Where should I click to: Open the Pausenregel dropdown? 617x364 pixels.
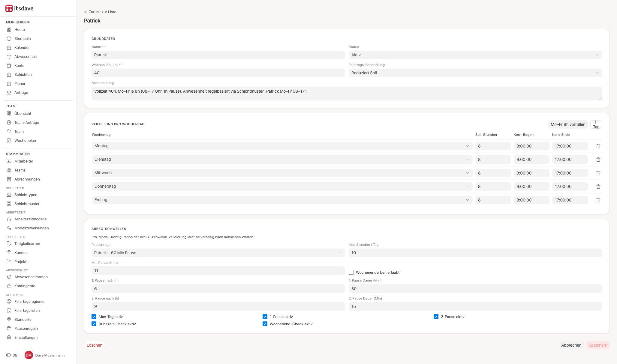click(x=218, y=253)
